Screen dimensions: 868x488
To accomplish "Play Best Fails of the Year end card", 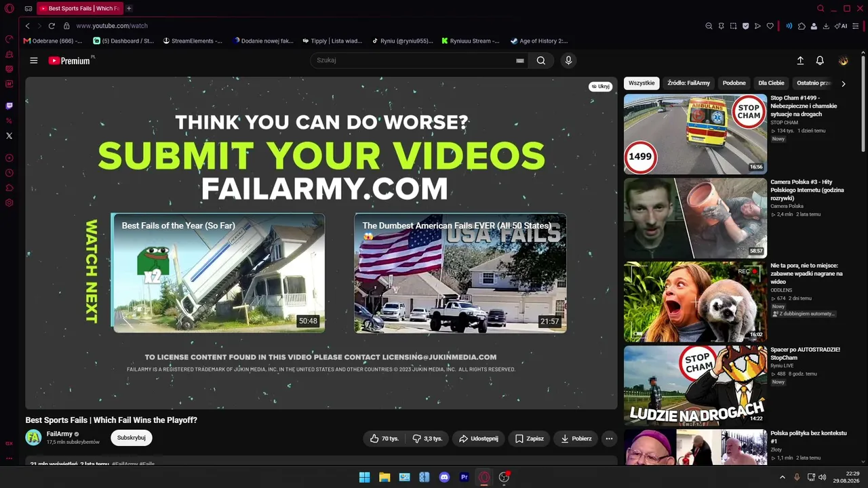I will pyautogui.click(x=219, y=273).
